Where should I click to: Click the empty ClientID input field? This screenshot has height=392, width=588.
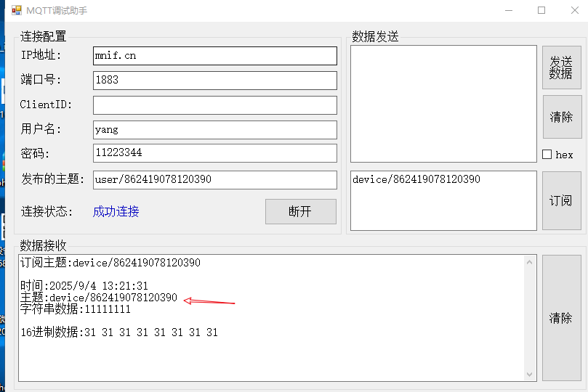pyautogui.click(x=215, y=105)
